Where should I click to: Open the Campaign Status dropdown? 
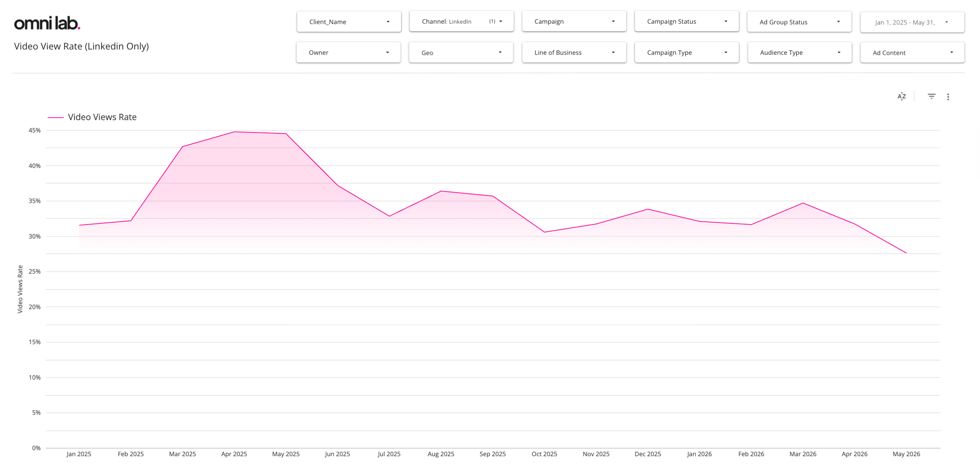[687, 21]
